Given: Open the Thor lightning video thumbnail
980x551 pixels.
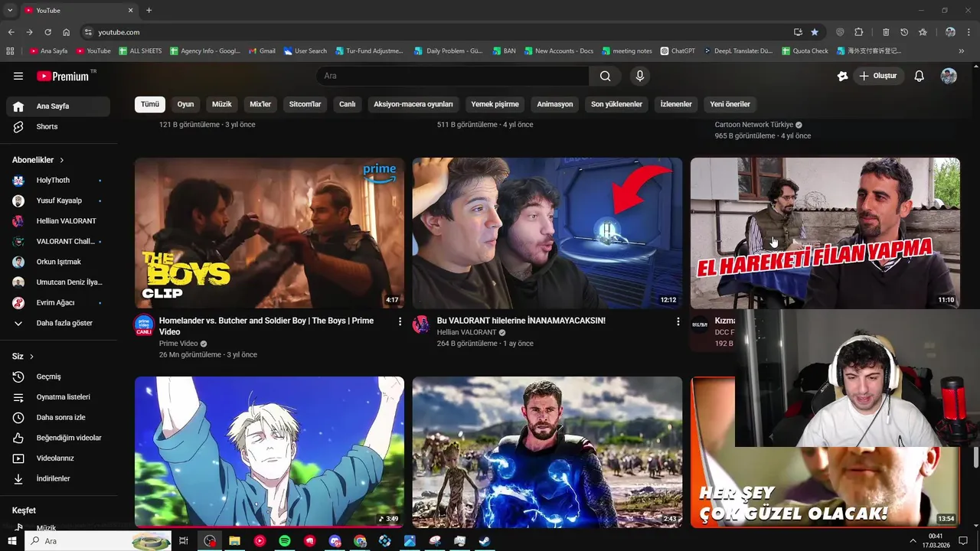Looking at the screenshot, I should [547, 452].
